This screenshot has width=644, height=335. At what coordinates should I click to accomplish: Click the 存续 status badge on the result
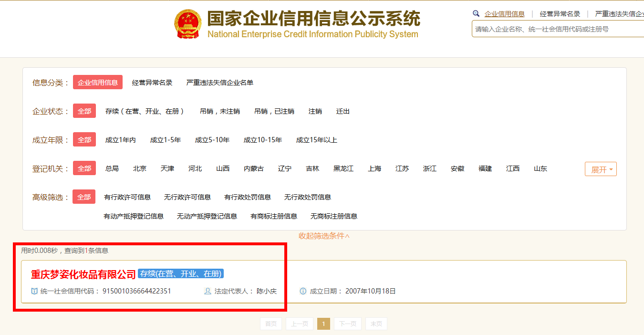pos(180,273)
